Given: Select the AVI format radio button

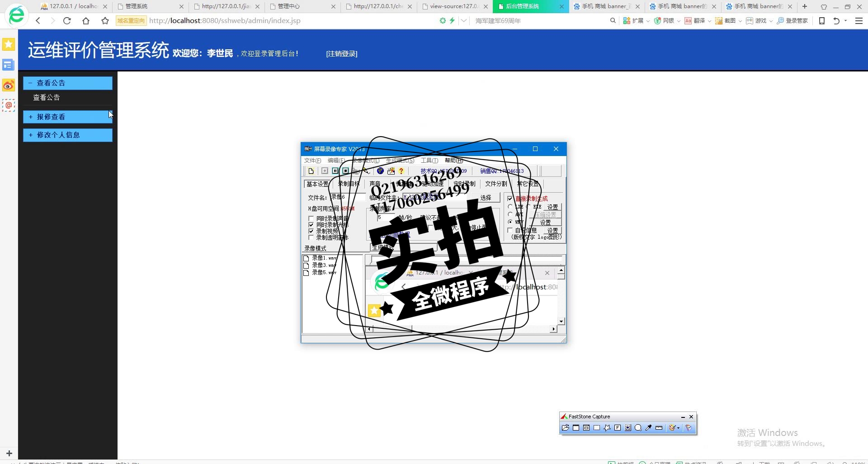Looking at the screenshot, I should click(x=510, y=214).
